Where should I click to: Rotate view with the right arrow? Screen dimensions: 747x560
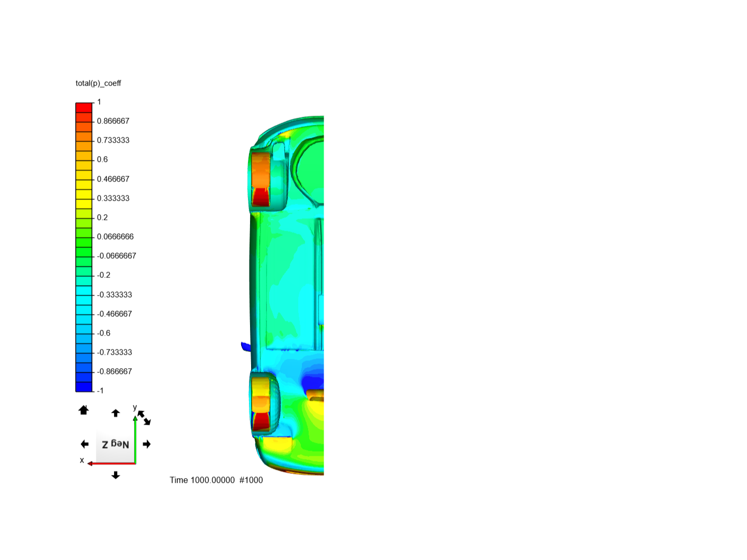point(147,444)
